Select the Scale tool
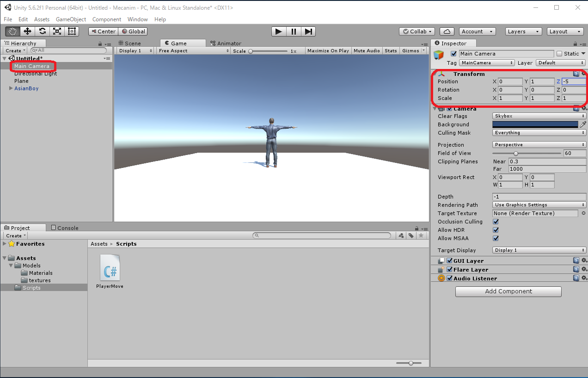 pos(57,31)
